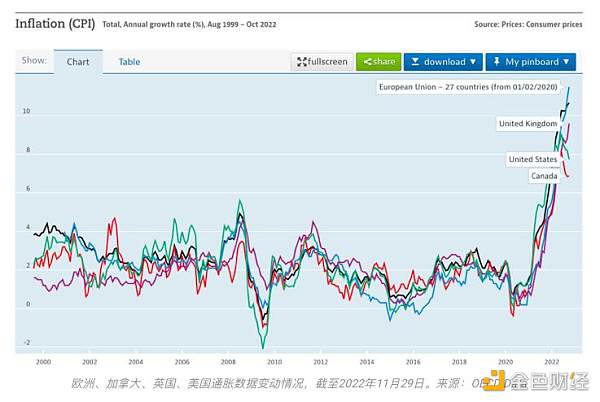Click the fullscreen expand arrows icon

coord(302,62)
